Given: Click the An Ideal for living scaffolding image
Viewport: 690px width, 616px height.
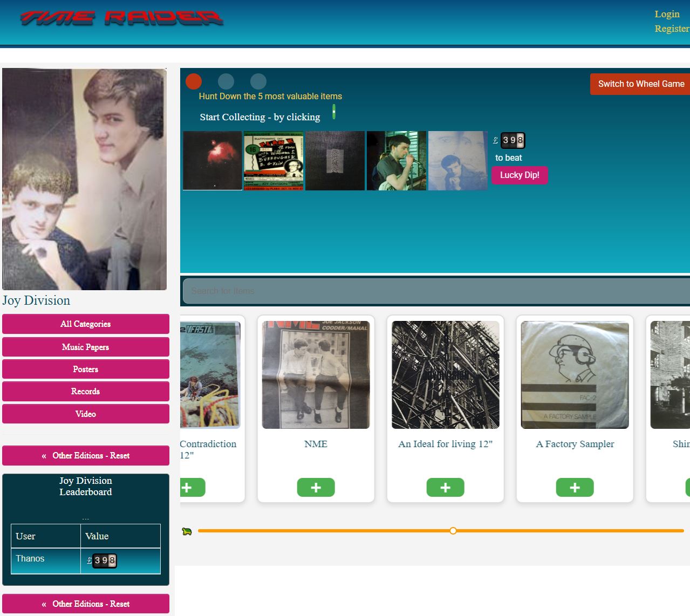Looking at the screenshot, I should coord(445,375).
